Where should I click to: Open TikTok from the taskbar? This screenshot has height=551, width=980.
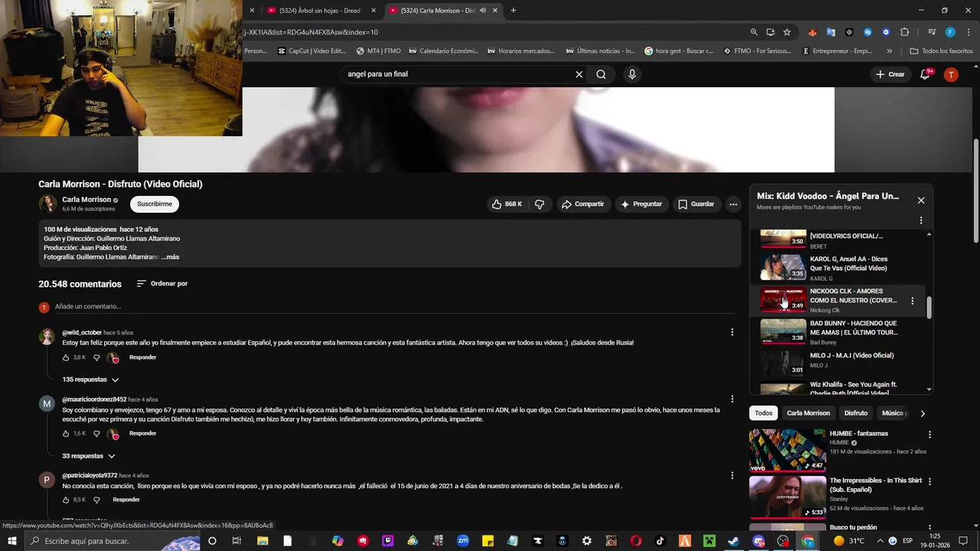click(x=660, y=541)
